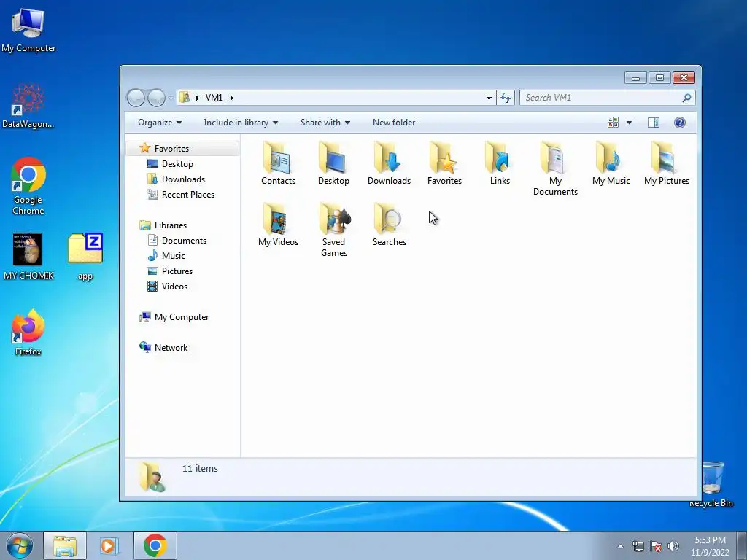Select Favorites in the navigation pane

171,149
